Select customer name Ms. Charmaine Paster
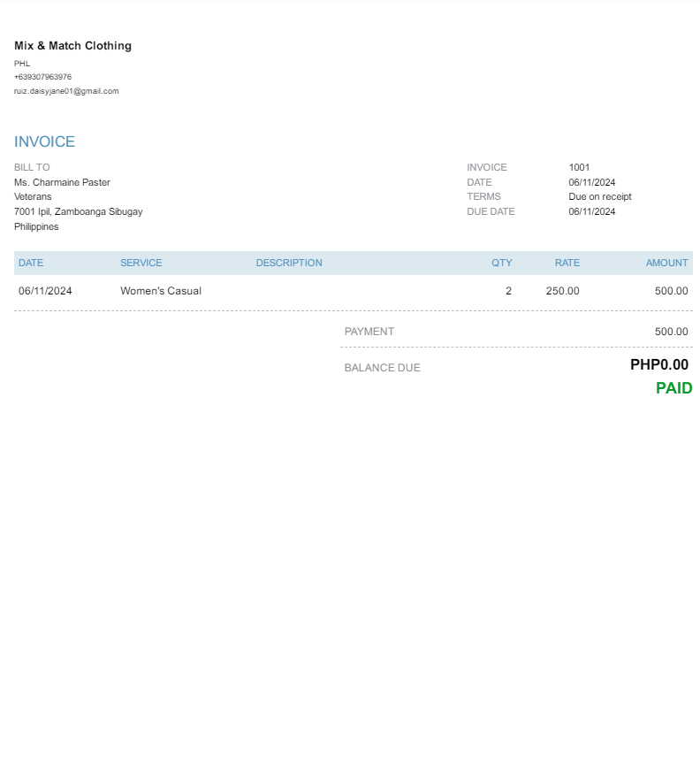This screenshot has height=764, width=700. [62, 182]
